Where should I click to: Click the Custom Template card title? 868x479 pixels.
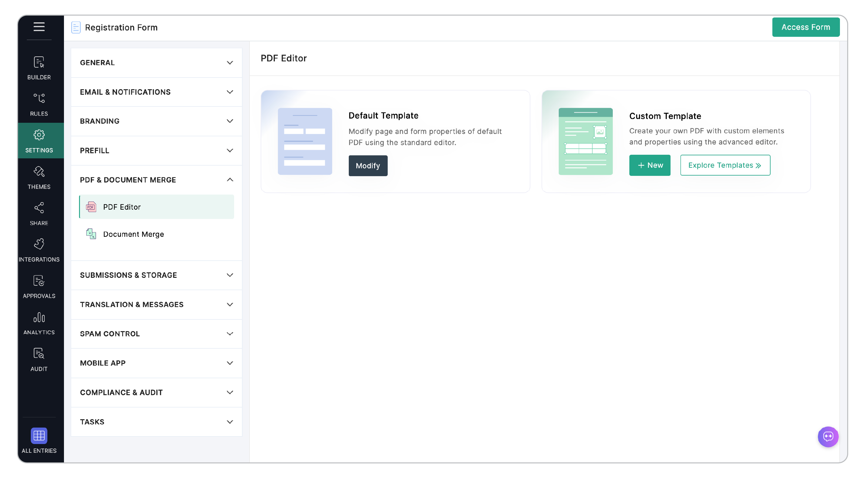pyautogui.click(x=665, y=116)
